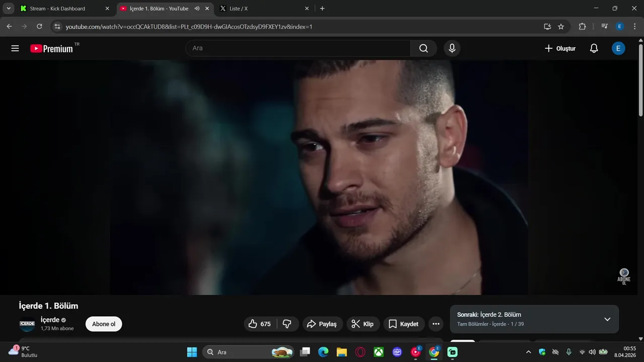Click the address bar URL
Viewport: 644px width, 362px height.
(x=189, y=27)
